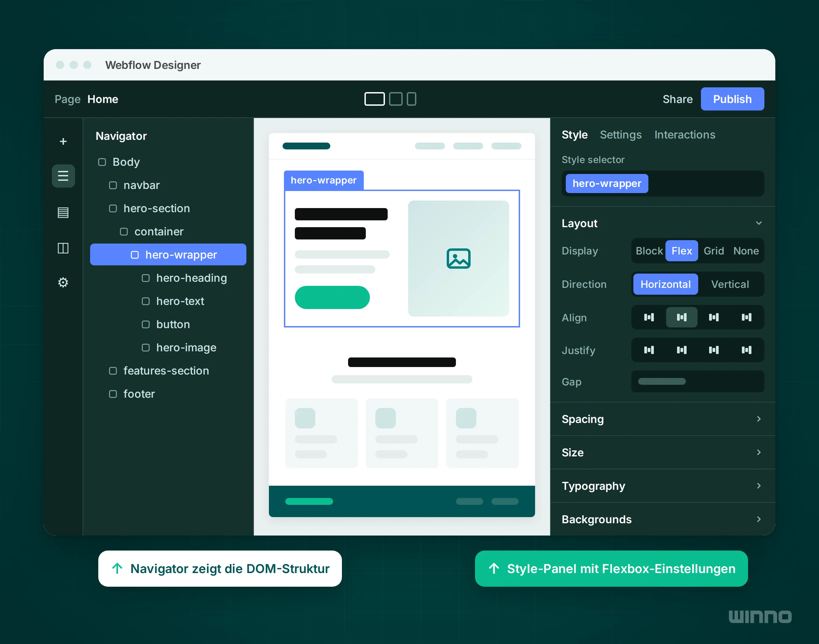Viewport: 819px width, 644px height.
Task: Click the Add elements plus icon
Action: click(63, 142)
